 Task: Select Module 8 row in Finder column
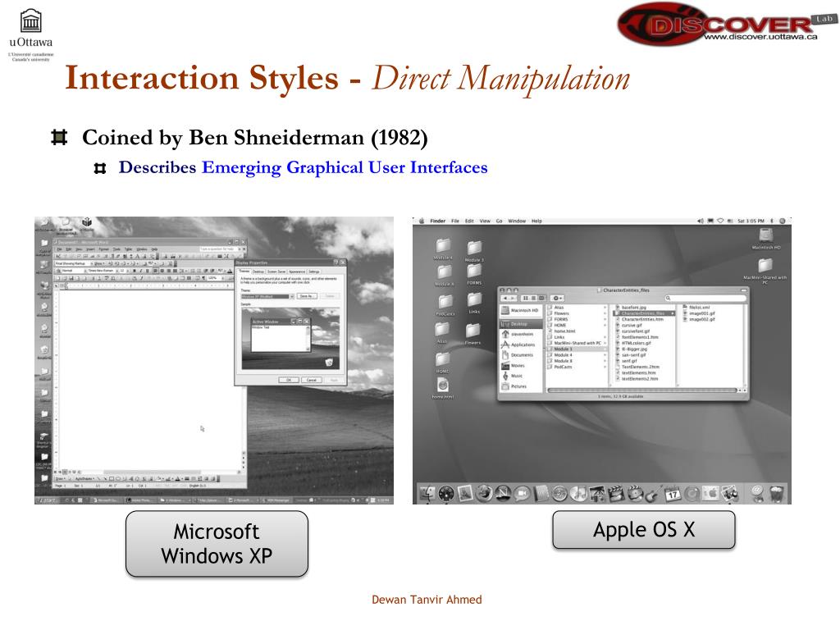577,361
